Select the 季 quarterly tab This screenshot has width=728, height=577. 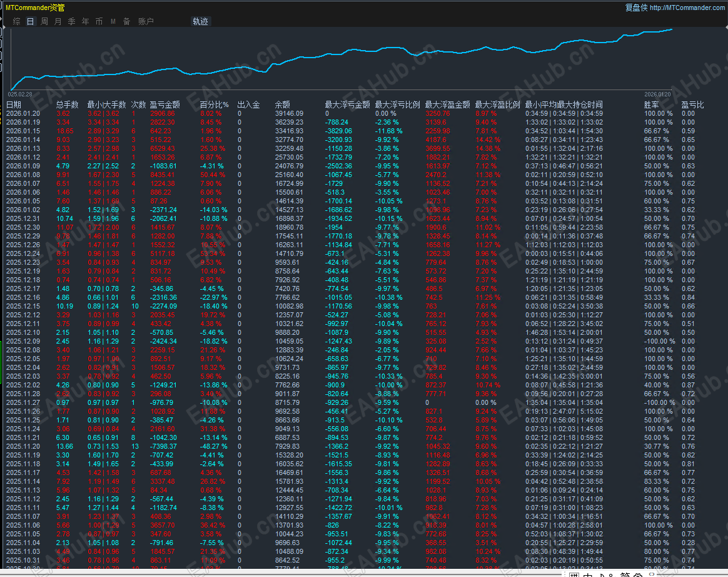pyautogui.click(x=71, y=21)
